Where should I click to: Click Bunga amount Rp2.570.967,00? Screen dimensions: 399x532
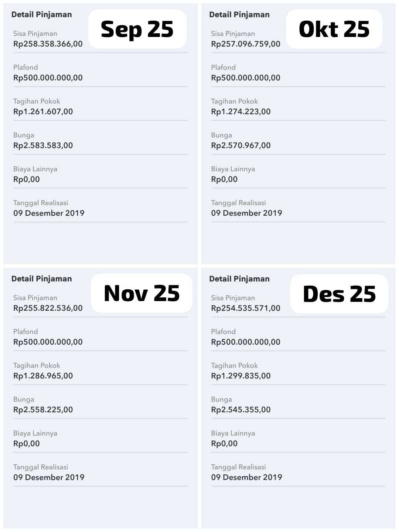click(241, 146)
